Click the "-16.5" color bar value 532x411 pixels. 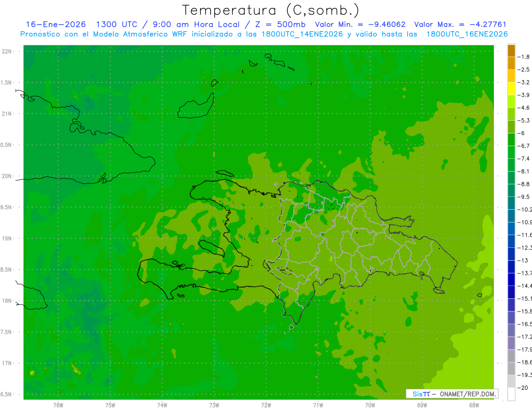(526, 324)
